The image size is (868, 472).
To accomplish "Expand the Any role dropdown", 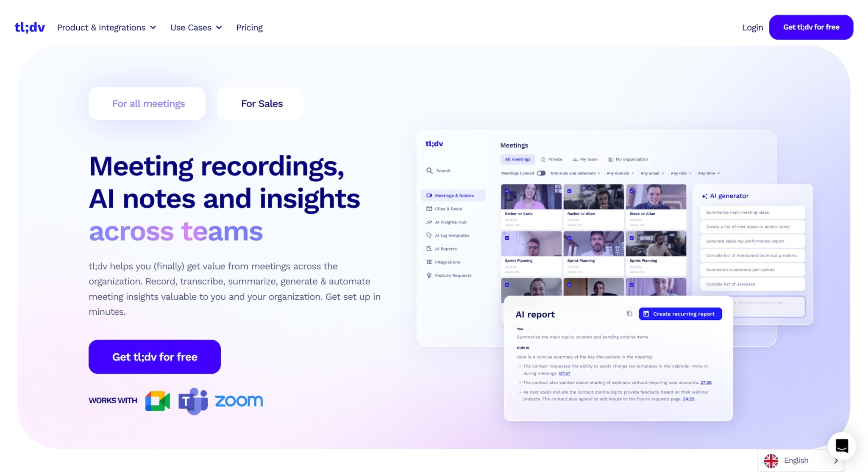I will tap(680, 173).
